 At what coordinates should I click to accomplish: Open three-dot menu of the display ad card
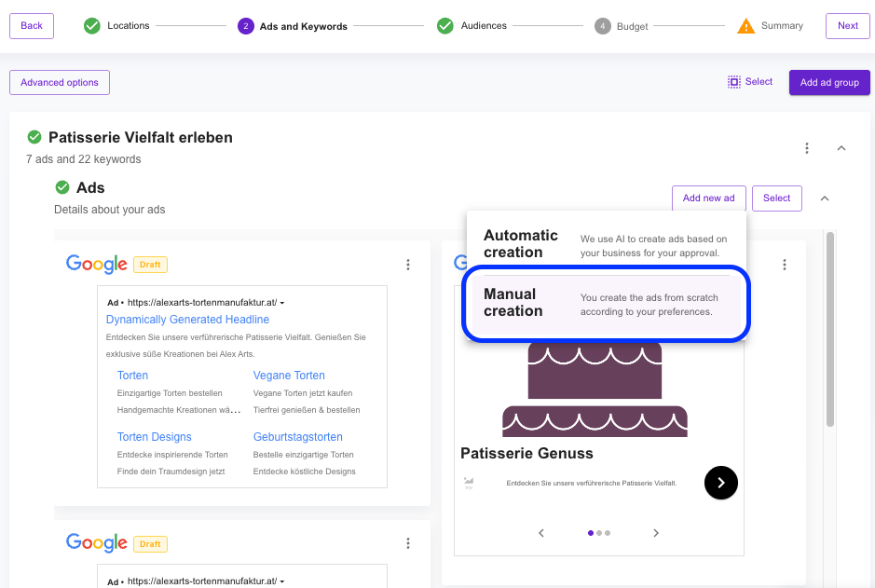click(784, 265)
